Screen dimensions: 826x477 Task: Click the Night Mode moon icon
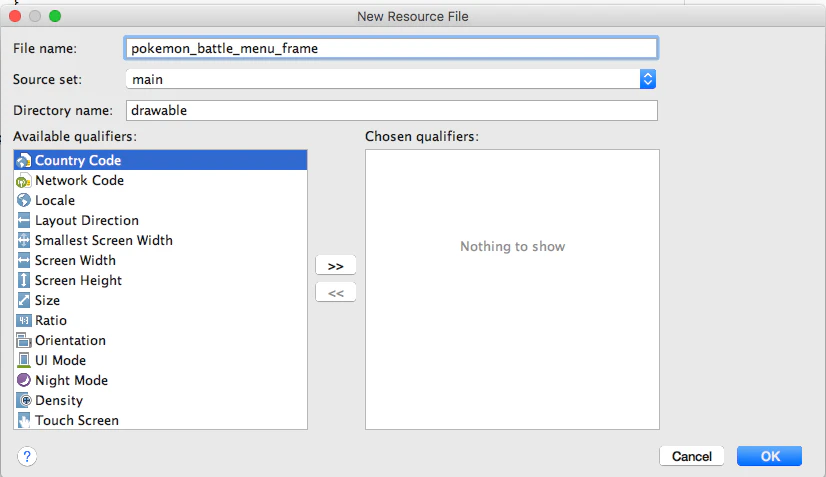tap(24, 380)
